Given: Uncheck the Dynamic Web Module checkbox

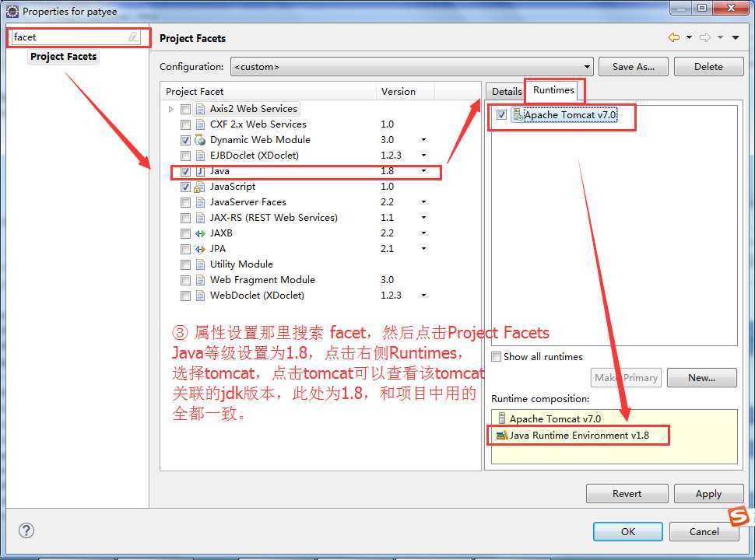Looking at the screenshot, I should (185, 140).
